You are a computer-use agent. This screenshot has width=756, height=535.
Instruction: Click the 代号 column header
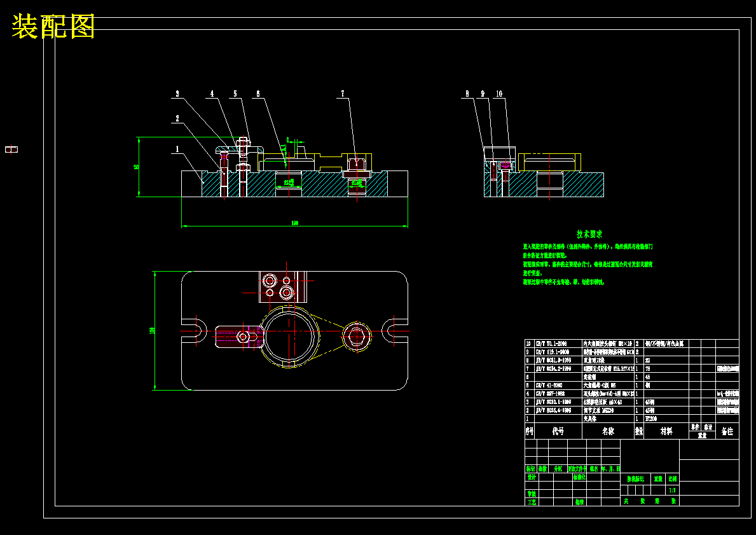(x=558, y=431)
